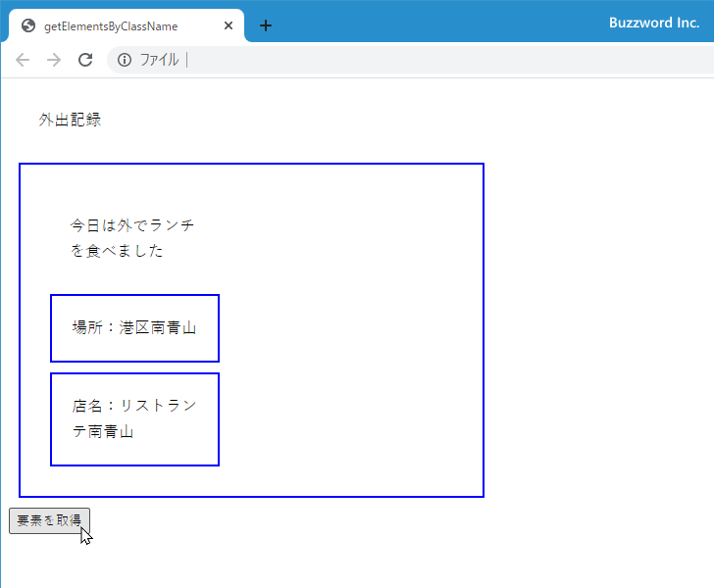Click the 店名：リストランテ南青山 box
The width and height of the screenshot is (714, 588).
pos(134,419)
